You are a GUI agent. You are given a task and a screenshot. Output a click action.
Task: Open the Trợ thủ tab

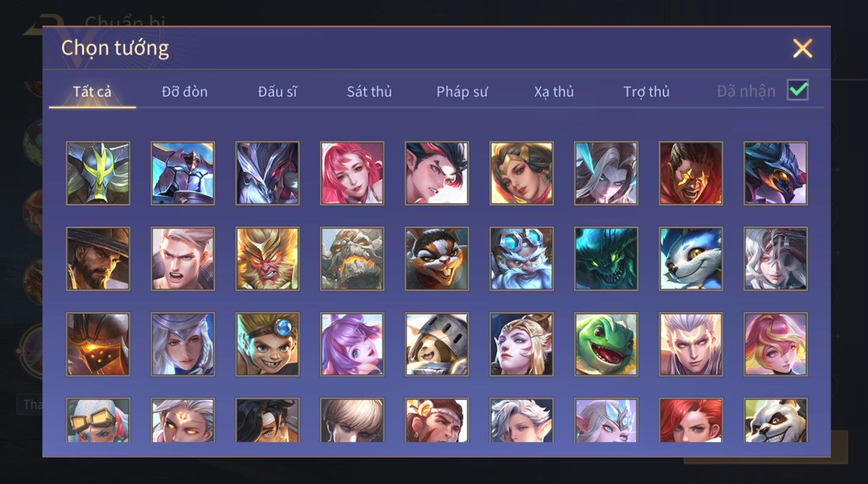pos(646,92)
